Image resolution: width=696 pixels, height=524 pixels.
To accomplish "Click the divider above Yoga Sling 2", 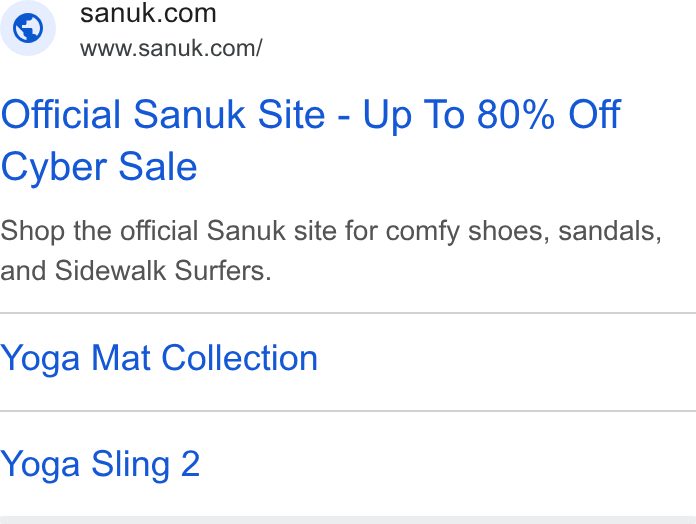I will pos(348,411).
